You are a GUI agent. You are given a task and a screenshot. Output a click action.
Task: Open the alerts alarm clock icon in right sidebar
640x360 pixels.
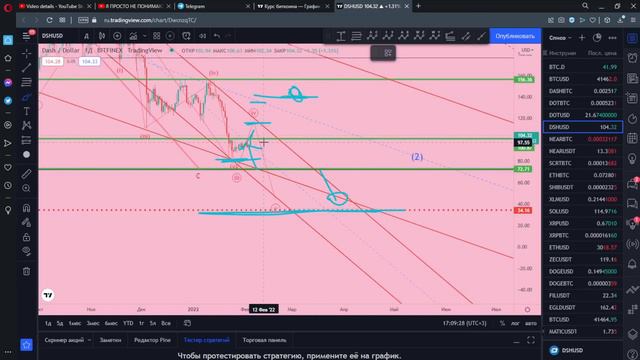632,58
